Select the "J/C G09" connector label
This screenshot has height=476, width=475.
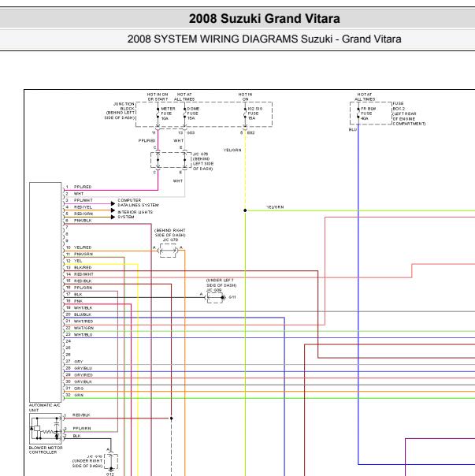click(x=214, y=290)
